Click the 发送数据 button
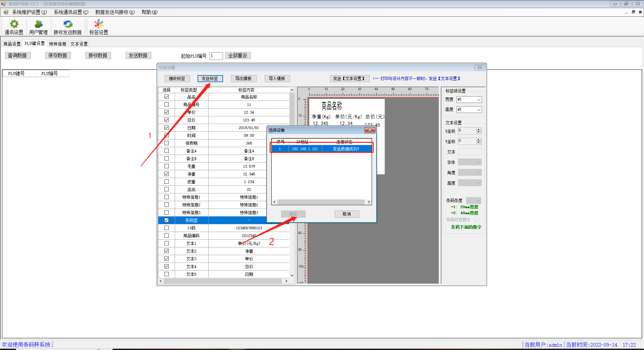The height and width of the screenshot is (350, 644). [138, 56]
